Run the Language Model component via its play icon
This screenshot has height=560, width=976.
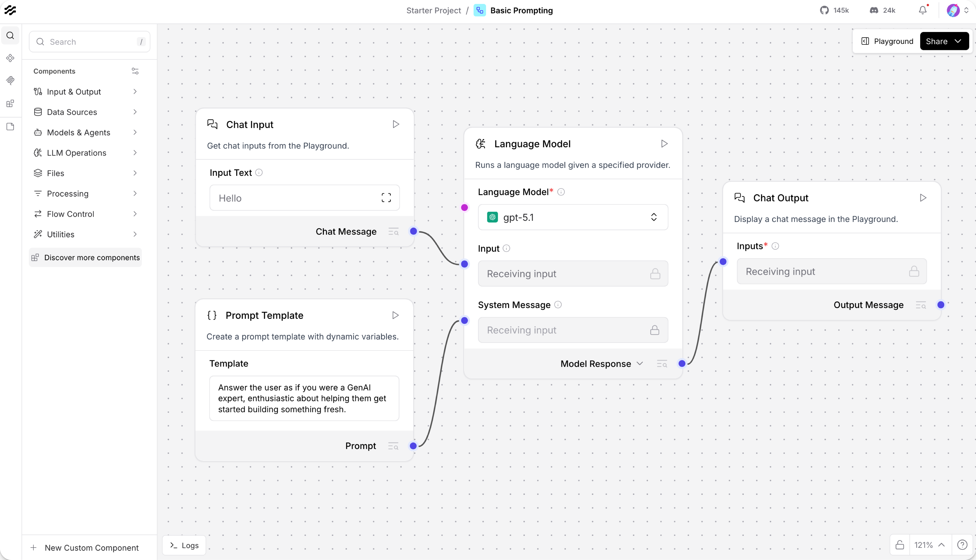coord(664,143)
